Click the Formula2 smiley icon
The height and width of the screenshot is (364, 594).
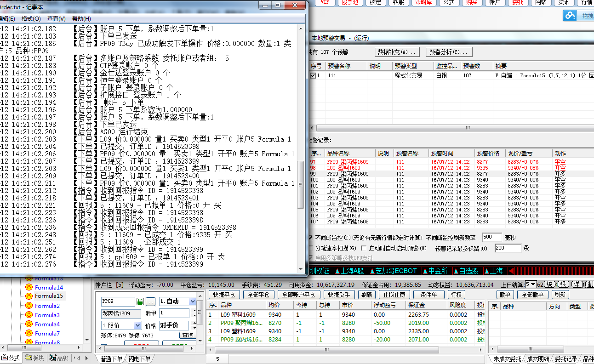[x=29, y=306]
